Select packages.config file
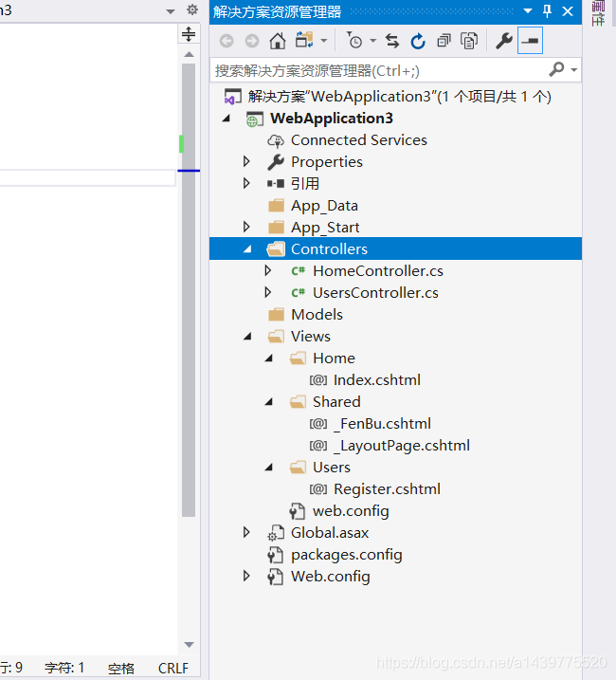Image resolution: width=616 pixels, height=680 pixels. point(346,555)
